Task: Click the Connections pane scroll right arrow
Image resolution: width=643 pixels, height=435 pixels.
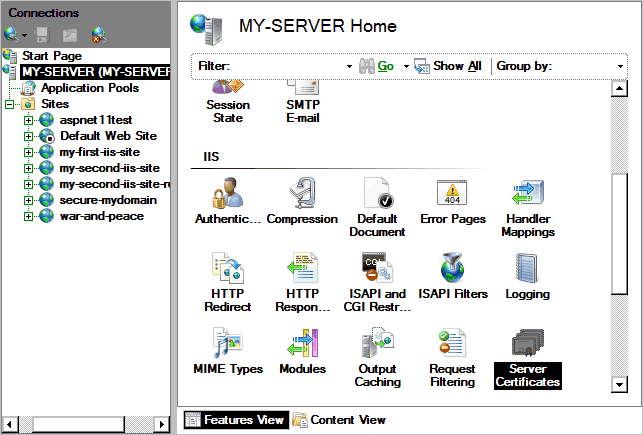Action: point(162,424)
